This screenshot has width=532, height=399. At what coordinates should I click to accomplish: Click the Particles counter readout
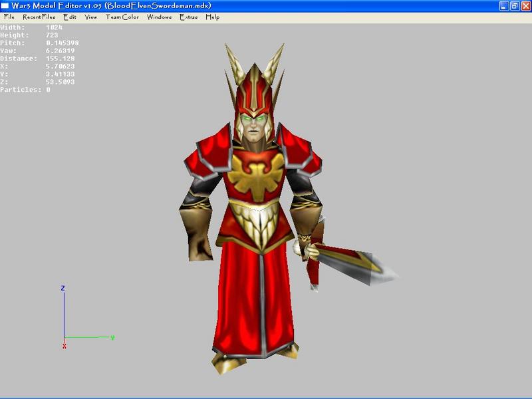tap(25, 90)
